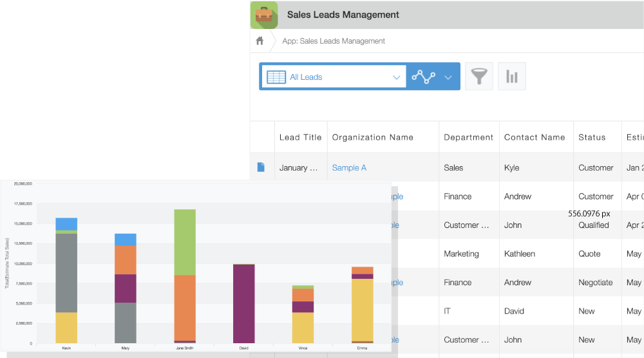
Task: Click the Contact Name column header
Action: tap(534, 137)
